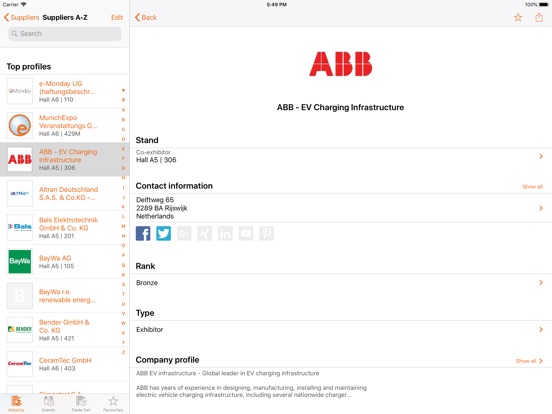Show all of the company profile
The height and width of the screenshot is (414, 552).
[529, 361]
